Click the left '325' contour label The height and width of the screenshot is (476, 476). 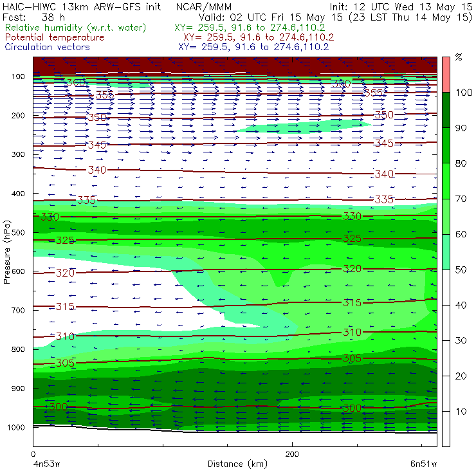tap(65, 241)
